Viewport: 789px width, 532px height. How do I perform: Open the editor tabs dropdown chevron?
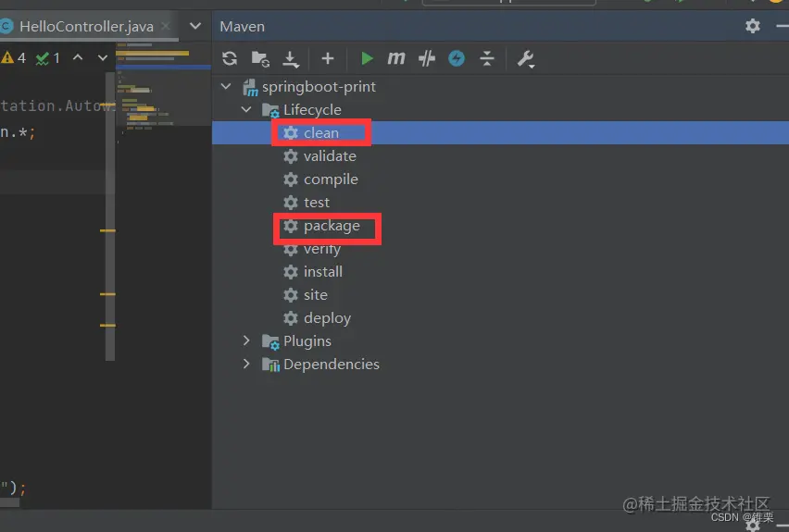click(195, 26)
